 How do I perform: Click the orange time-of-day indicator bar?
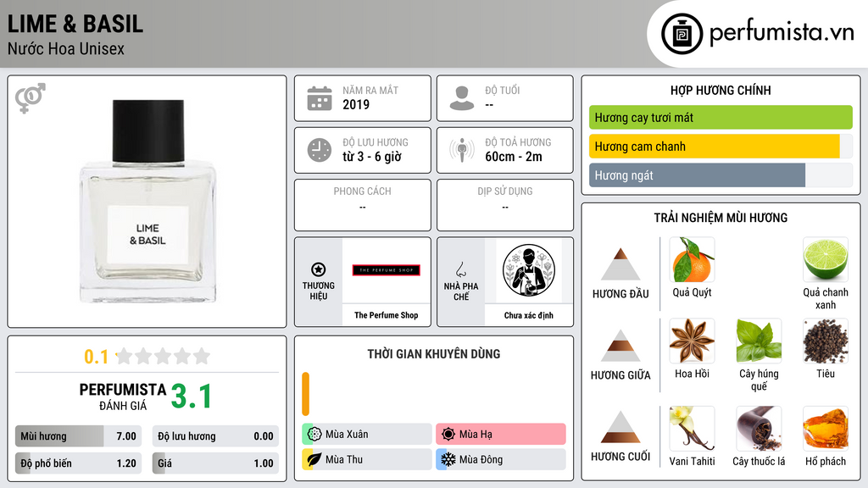point(305,394)
